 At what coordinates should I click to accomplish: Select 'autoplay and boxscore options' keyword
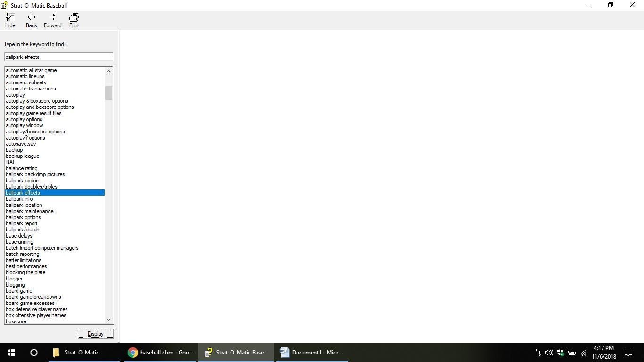point(40,107)
